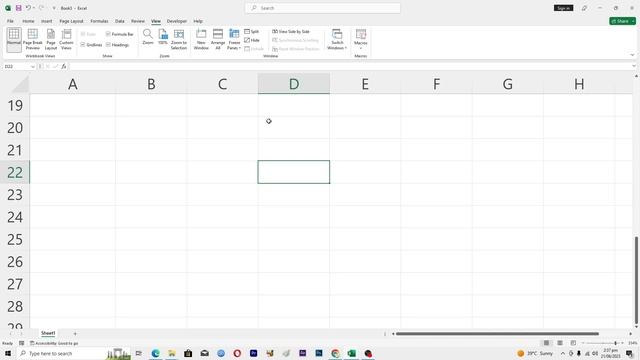Open the Zoom dialog
The height and width of the screenshot is (360, 640).
pos(148,37)
